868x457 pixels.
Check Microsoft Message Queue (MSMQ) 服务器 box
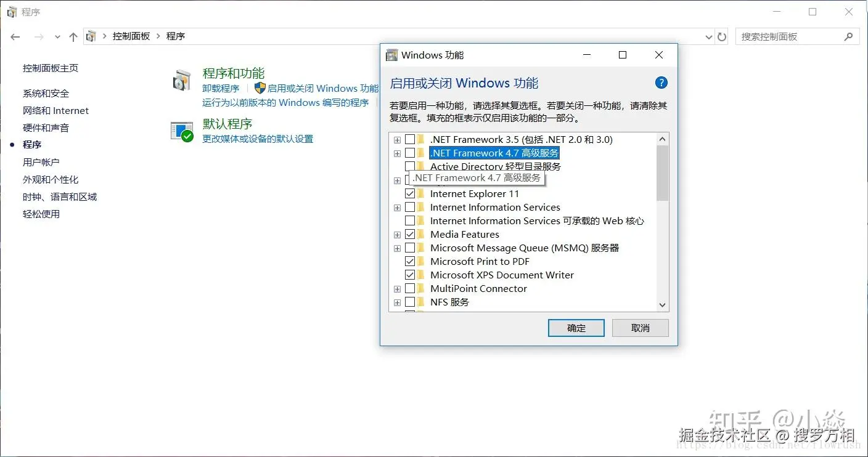410,248
